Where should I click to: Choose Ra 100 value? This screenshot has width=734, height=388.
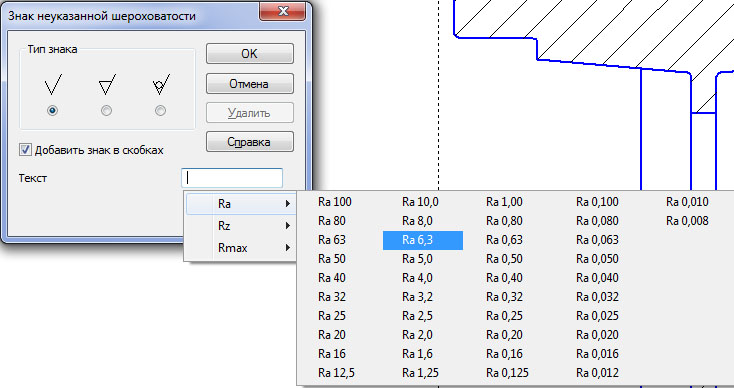(x=335, y=202)
